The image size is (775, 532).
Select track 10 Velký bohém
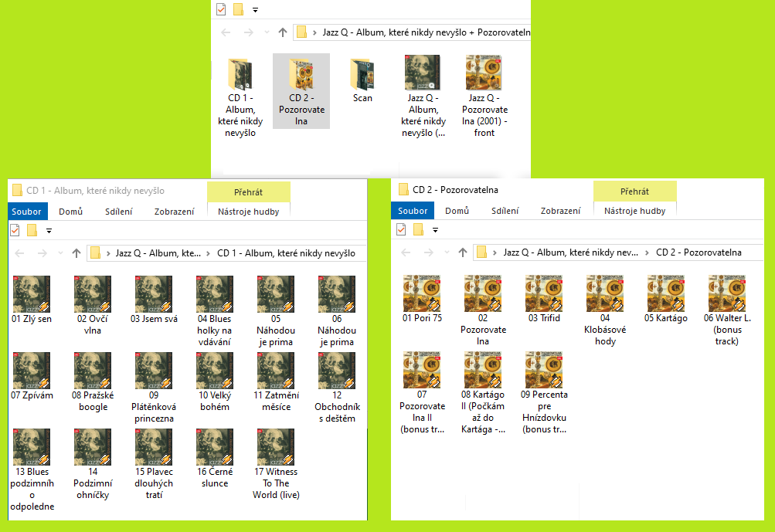pyautogui.click(x=215, y=382)
